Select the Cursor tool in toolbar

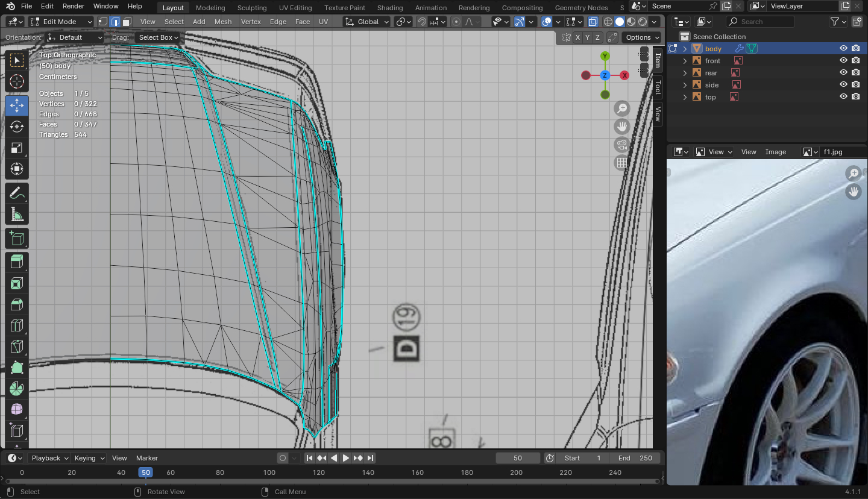click(17, 81)
